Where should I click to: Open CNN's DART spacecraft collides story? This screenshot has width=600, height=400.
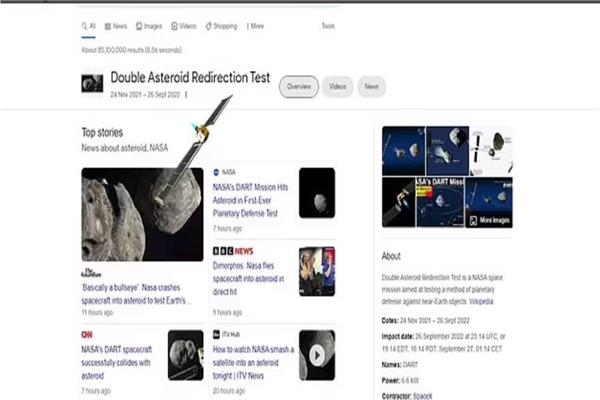(117, 362)
